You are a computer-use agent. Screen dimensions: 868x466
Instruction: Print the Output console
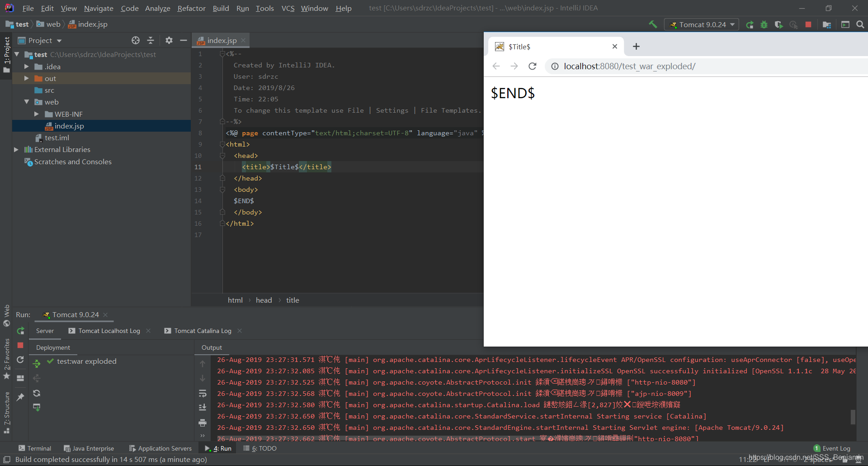pyautogui.click(x=203, y=423)
